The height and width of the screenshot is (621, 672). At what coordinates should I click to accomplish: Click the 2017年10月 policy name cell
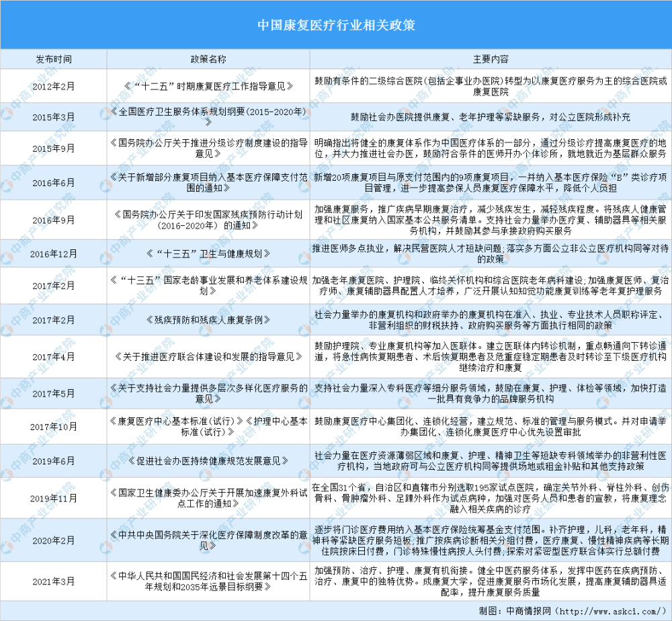point(208,425)
